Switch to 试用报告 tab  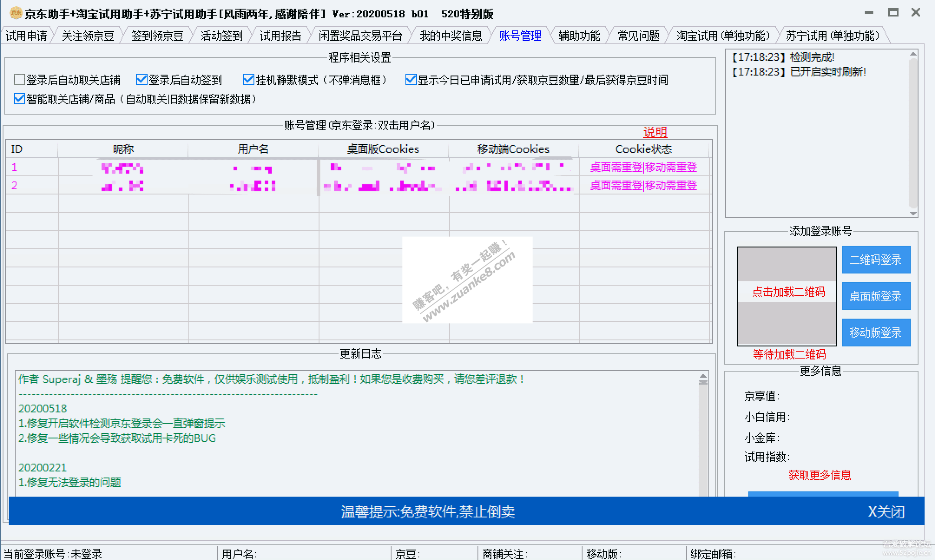coord(280,36)
